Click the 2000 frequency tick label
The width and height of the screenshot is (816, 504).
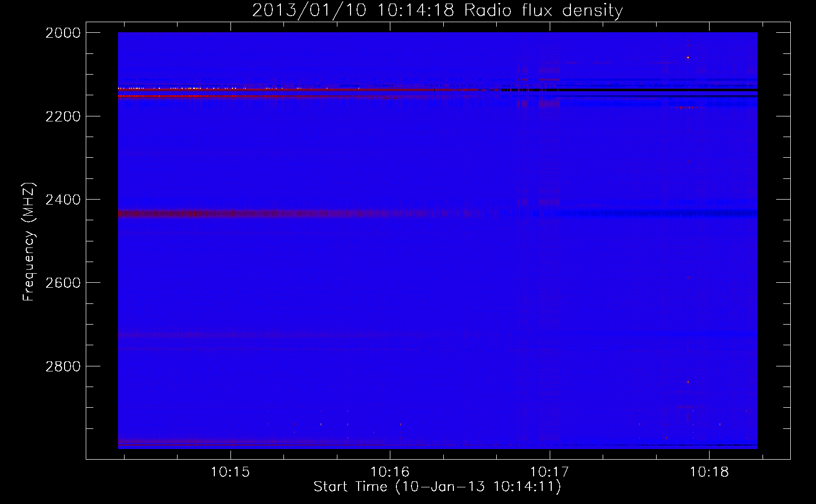[63, 33]
